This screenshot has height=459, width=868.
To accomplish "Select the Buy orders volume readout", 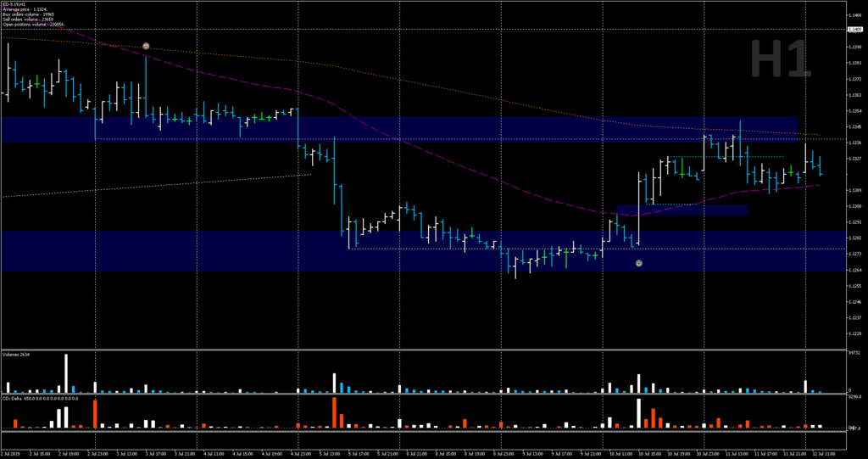I will point(28,14).
